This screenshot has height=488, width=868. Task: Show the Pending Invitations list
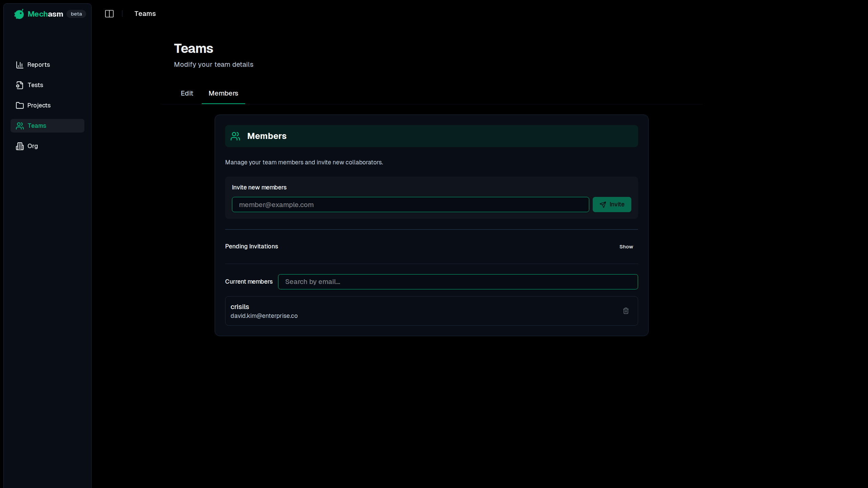tap(626, 247)
